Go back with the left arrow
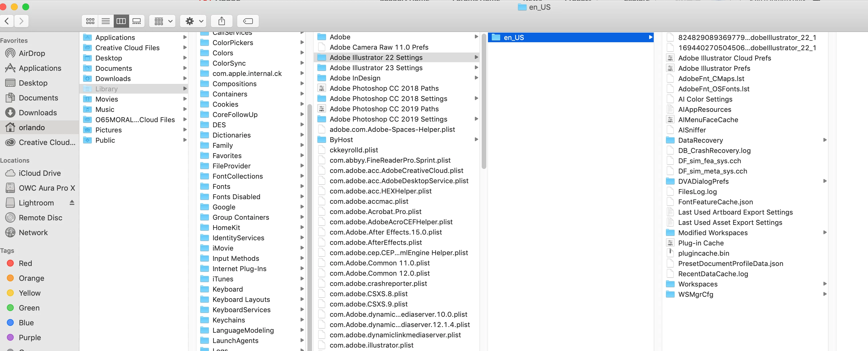 pyautogui.click(x=7, y=21)
